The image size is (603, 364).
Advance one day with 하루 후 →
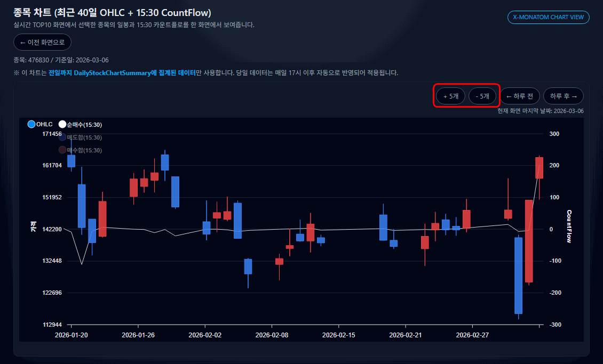pos(563,96)
